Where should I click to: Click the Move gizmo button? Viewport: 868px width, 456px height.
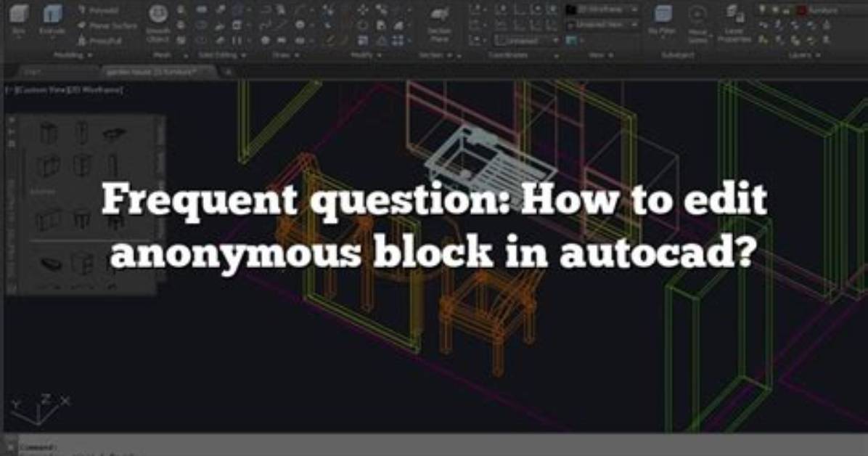pyautogui.click(x=697, y=25)
